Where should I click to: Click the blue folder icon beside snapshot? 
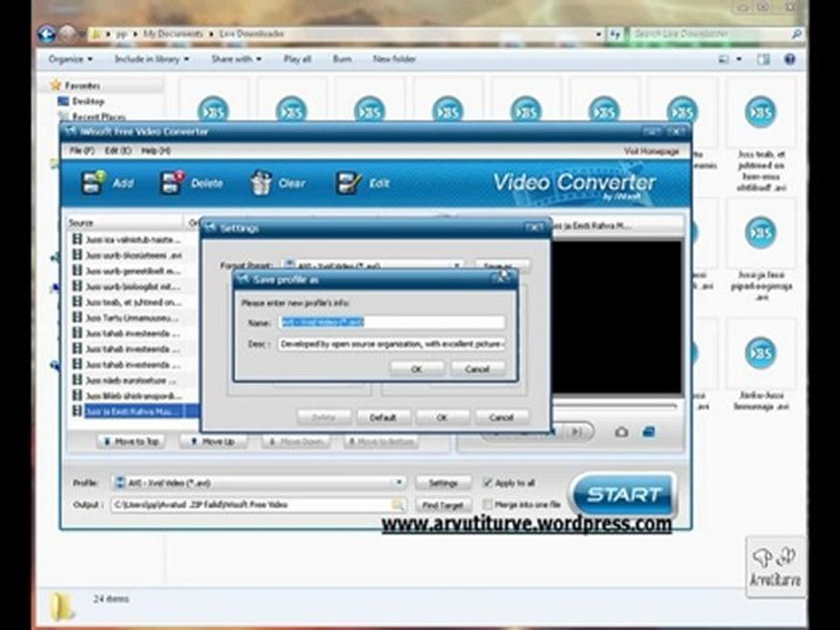648,431
